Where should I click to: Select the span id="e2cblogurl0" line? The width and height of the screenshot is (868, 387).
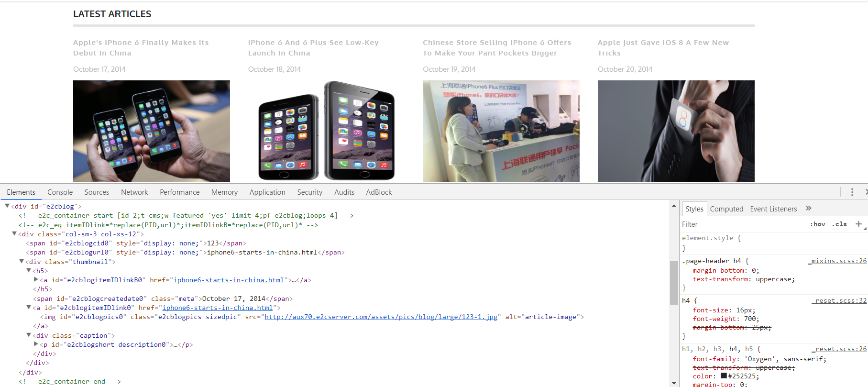click(x=185, y=252)
